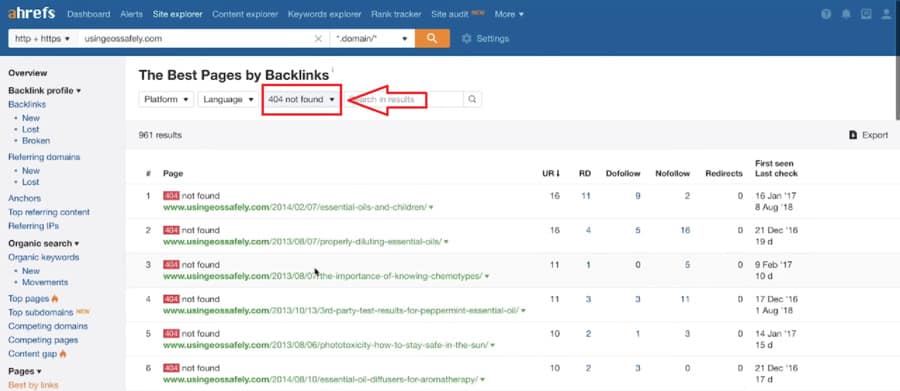Viewport: 900px width, 391px height.
Task: Open Keywords explorer
Action: tap(325, 14)
